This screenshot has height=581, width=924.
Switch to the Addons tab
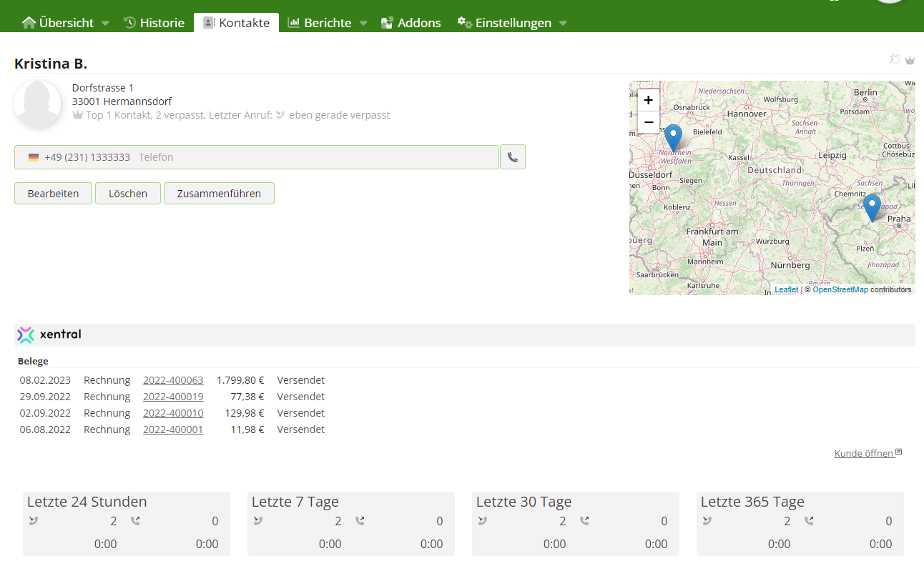click(411, 23)
